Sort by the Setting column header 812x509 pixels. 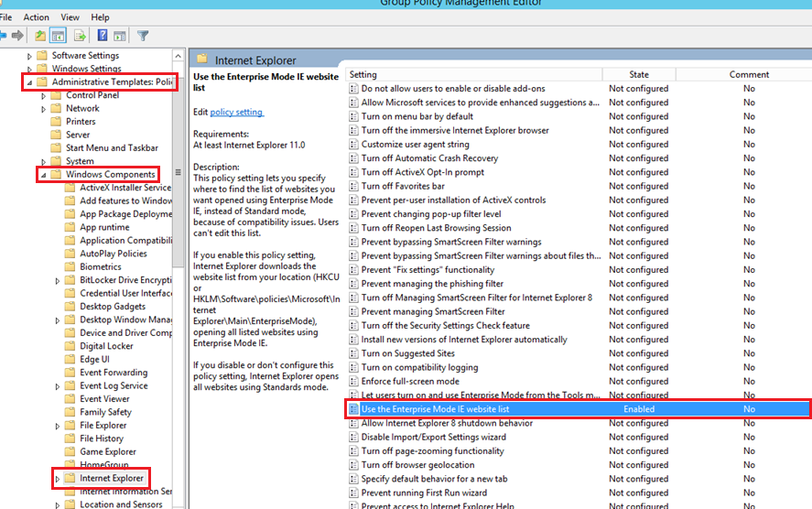coord(474,74)
